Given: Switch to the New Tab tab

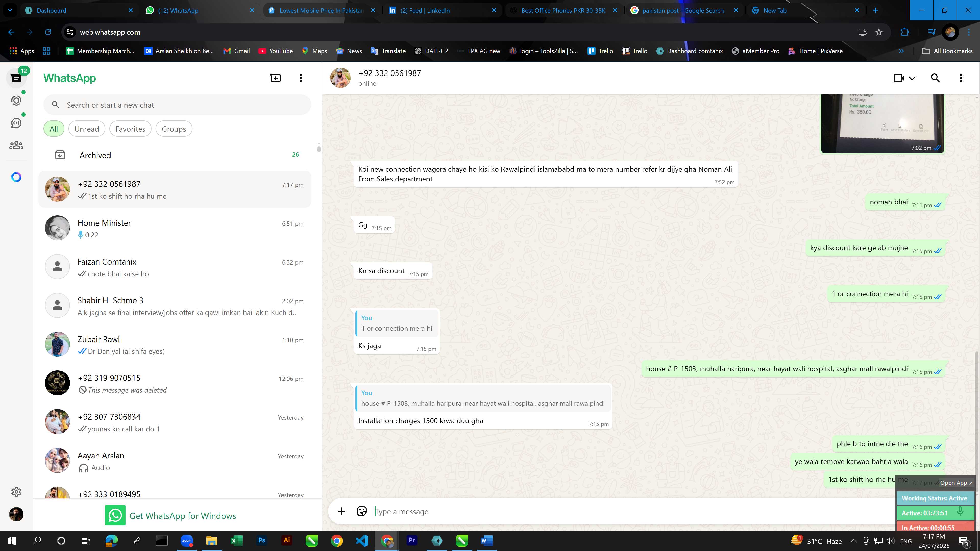Looking at the screenshot, I should point(806,10).
